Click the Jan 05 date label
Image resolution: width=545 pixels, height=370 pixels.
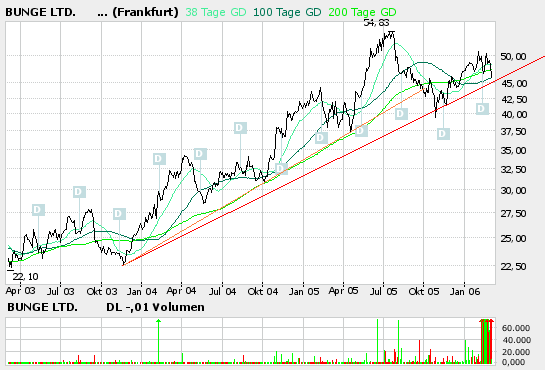pos(303,291)
